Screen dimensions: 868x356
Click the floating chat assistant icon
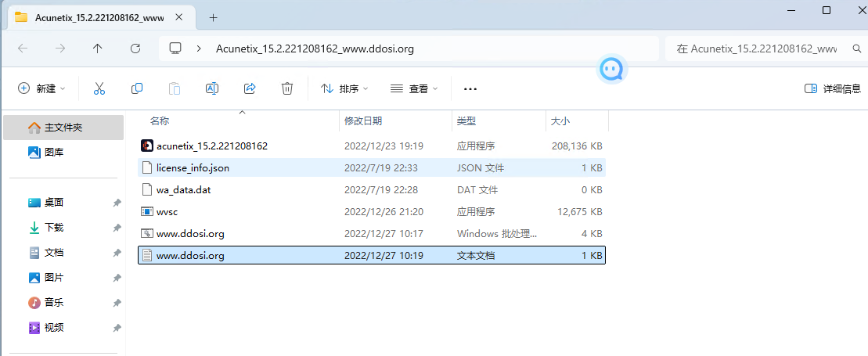pyautogui.click(x=612, y=70)
